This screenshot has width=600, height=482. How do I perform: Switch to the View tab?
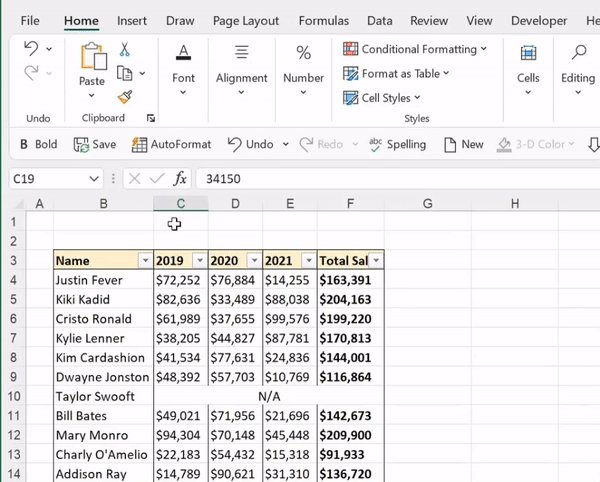pyautogui.click(x=479, y=21)
